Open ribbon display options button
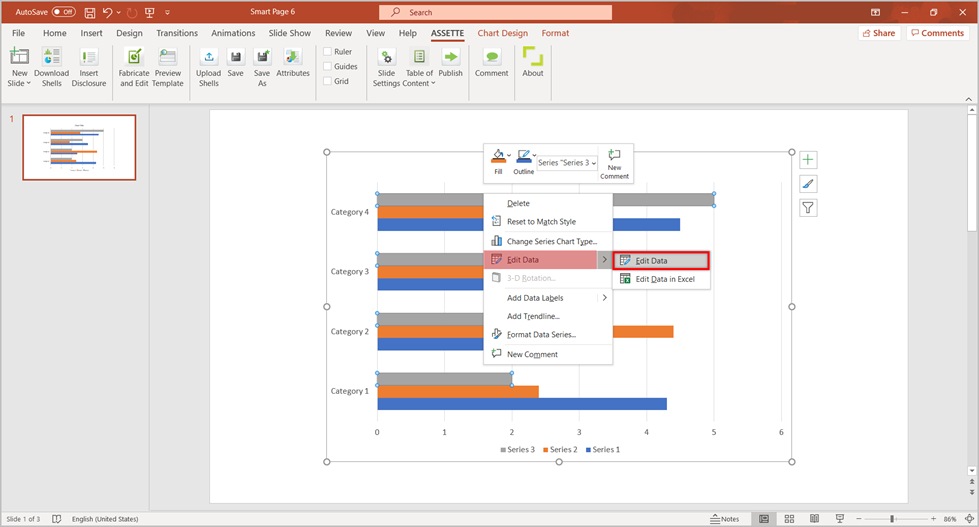Viewport: 979px width, 527px height. click(x=875, y=12)
